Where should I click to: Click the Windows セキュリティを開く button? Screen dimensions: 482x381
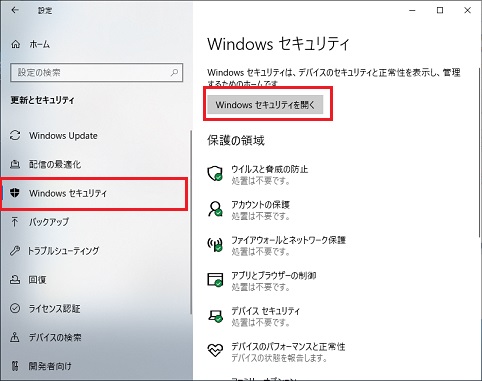(265, 105)
